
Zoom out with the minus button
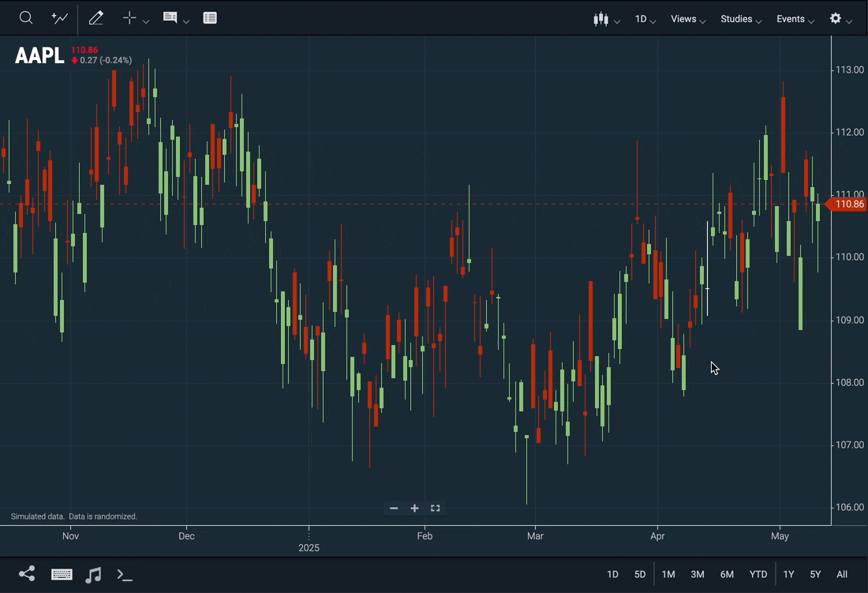click(x=394, y=508)
